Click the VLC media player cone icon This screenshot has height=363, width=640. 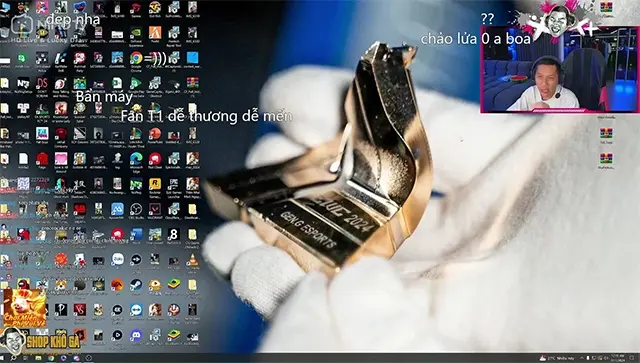tap(193, 259)
